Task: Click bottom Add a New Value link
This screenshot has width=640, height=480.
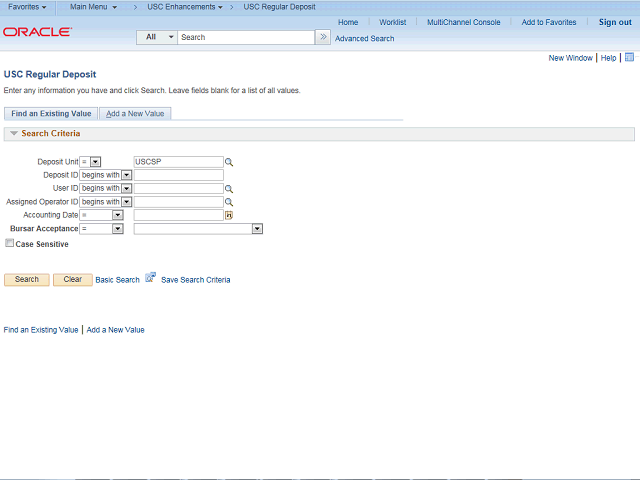Action: coord(116,330)
